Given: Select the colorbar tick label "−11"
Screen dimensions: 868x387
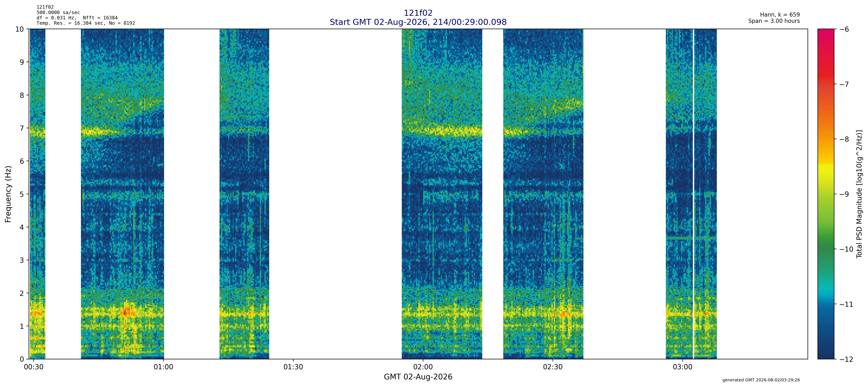Looking at the screenshot, I should (846, 304).
